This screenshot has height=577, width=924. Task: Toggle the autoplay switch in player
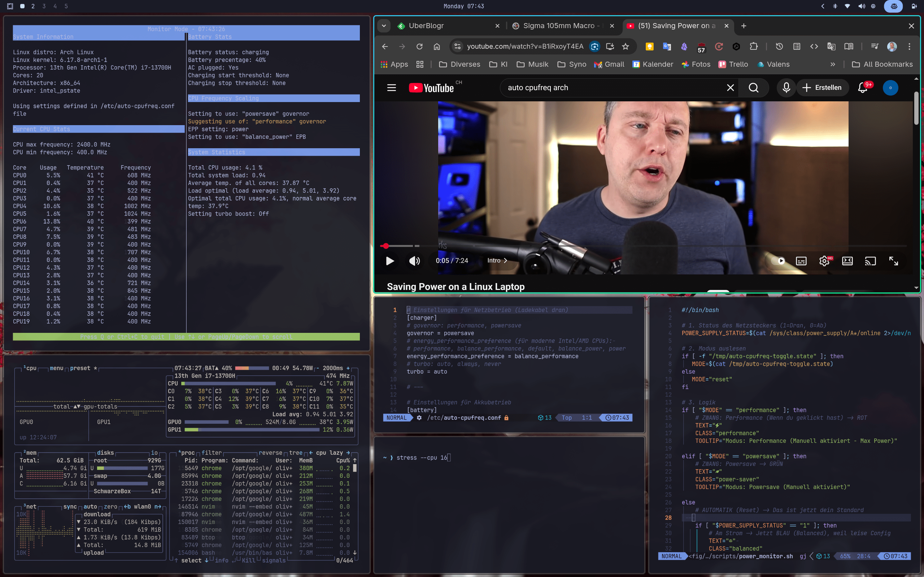[779, 261]
